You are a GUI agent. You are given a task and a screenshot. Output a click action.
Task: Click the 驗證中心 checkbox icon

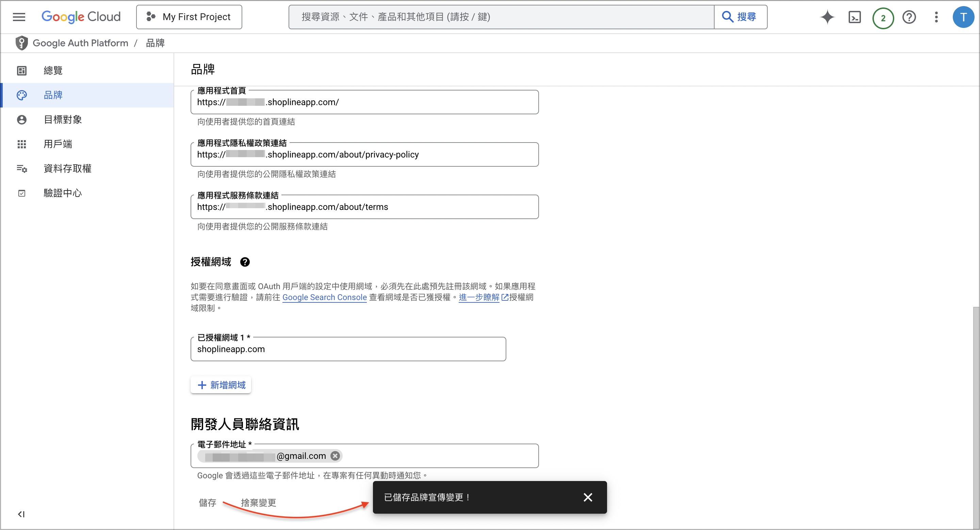pos(22,193)
